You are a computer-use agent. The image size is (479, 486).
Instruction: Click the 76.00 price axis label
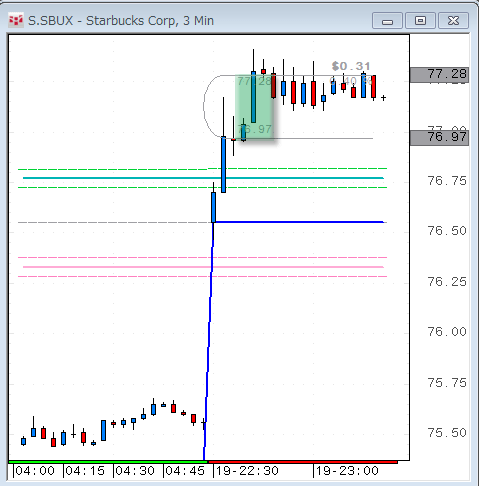[x=447, y=332]
